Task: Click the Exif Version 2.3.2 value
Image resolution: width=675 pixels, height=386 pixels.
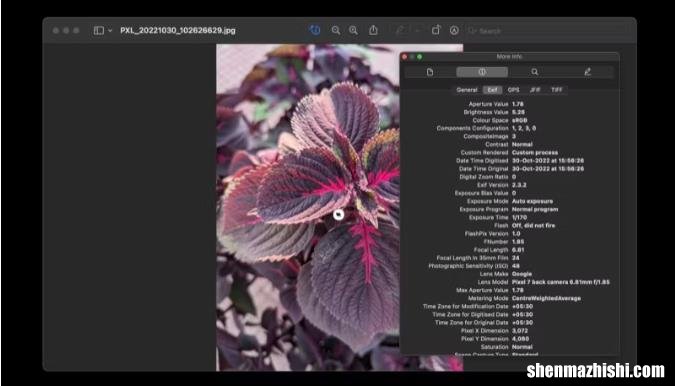Action: coord(519,185)
